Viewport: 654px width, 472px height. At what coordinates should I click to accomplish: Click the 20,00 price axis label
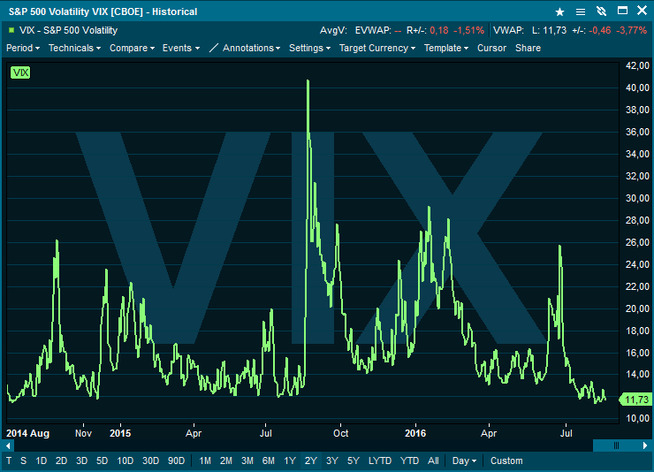point(638,309)
